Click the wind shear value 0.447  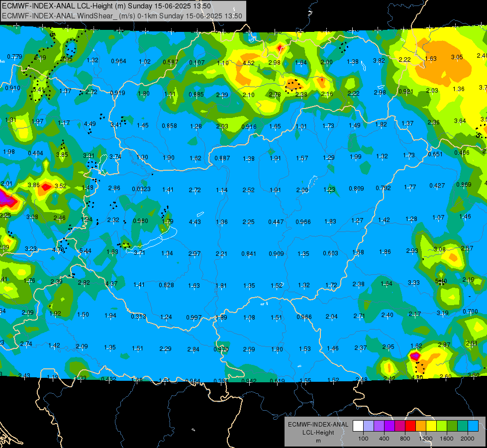click(276, 222)
